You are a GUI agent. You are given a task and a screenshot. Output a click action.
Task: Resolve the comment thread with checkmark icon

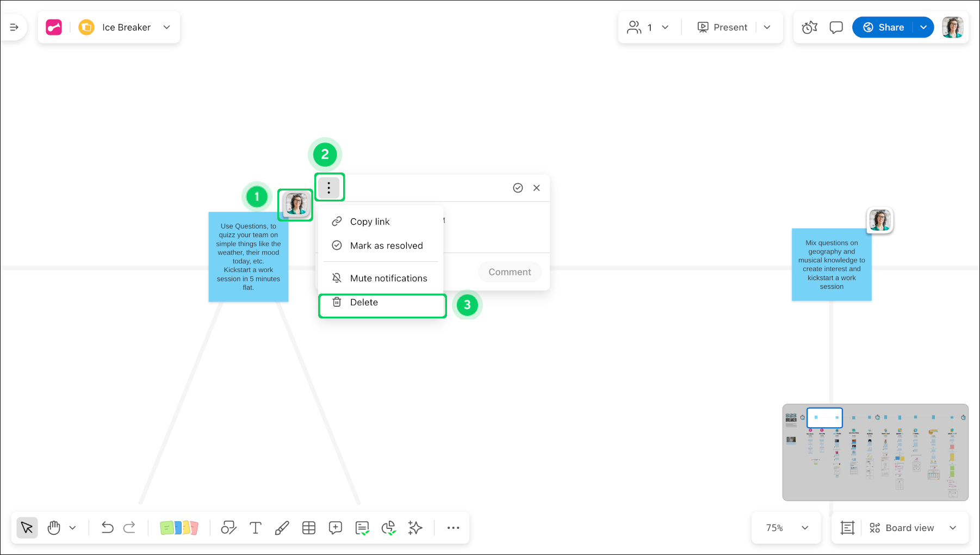(x=518, y=188)
